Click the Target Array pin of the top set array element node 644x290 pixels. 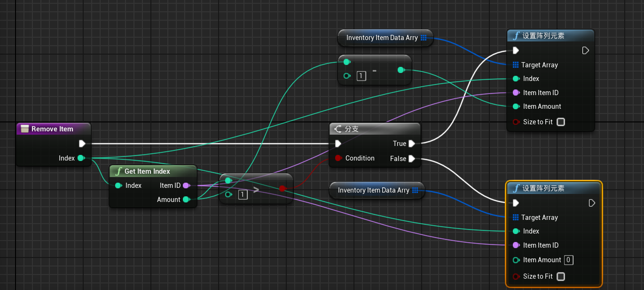click(x=516, y=65)
